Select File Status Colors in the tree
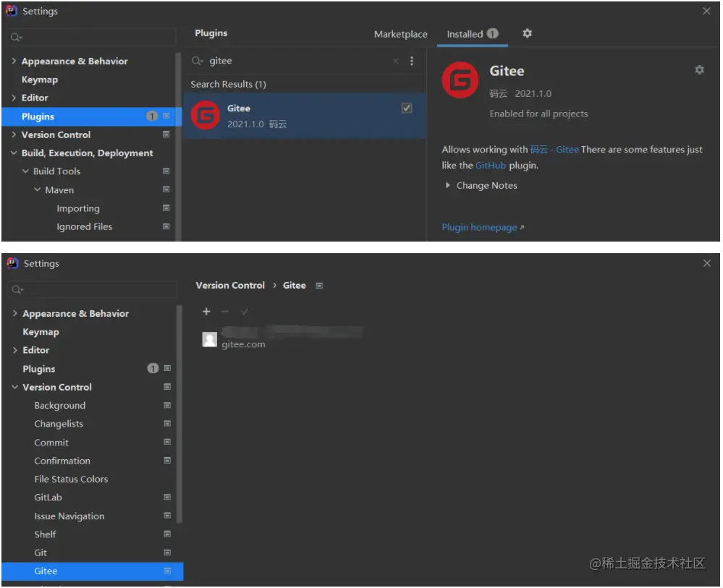 click(71, 479)
